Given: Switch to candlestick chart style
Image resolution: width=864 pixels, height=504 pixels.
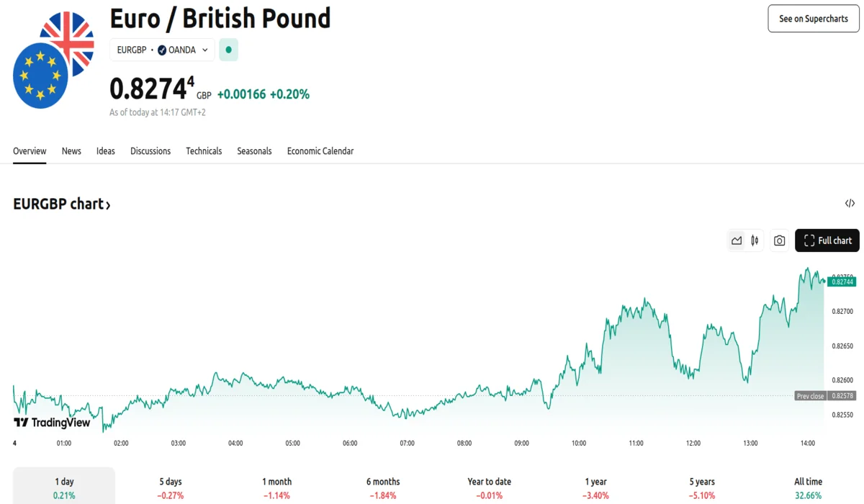Looking at the screenshot, I should [755, 240].
